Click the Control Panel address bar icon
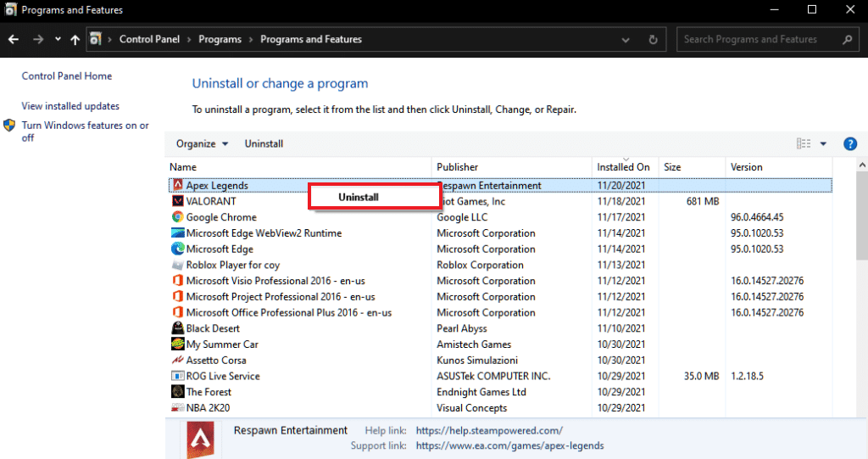Screen dimensions: 868x459 pos(96,39)
